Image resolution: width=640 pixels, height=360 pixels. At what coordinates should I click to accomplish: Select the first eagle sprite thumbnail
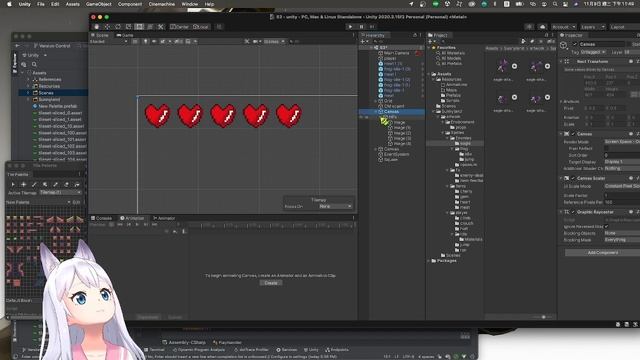tap(503, 66)
